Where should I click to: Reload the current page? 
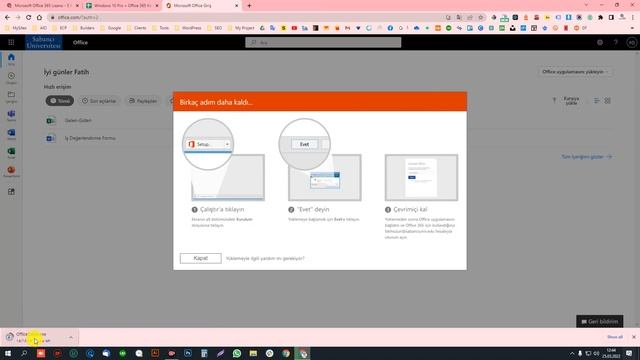tap(28, 18)
